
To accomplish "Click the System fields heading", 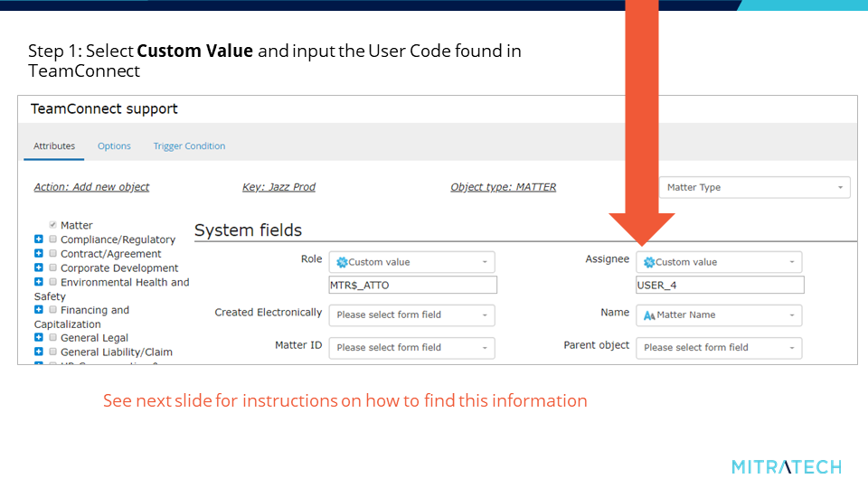I will tap(248, 230).
